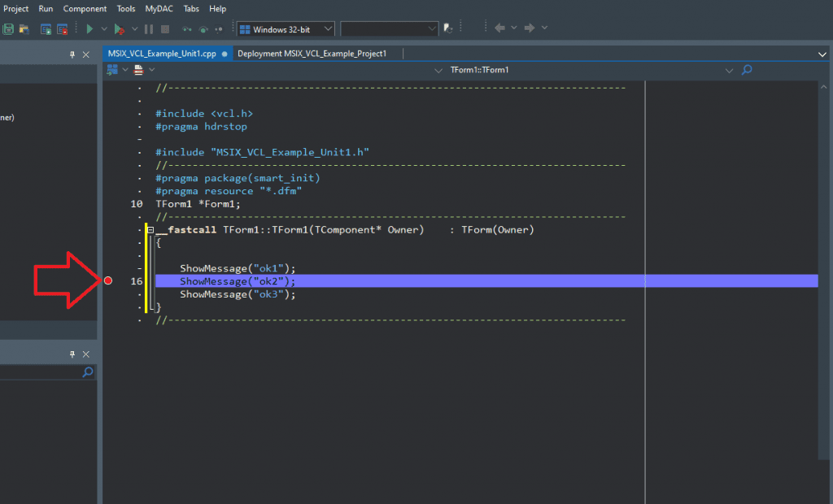This screenshot has width=833, height=504.
Task: Click the refresh device icon after the empty combo
Action: tap(448, 28)
